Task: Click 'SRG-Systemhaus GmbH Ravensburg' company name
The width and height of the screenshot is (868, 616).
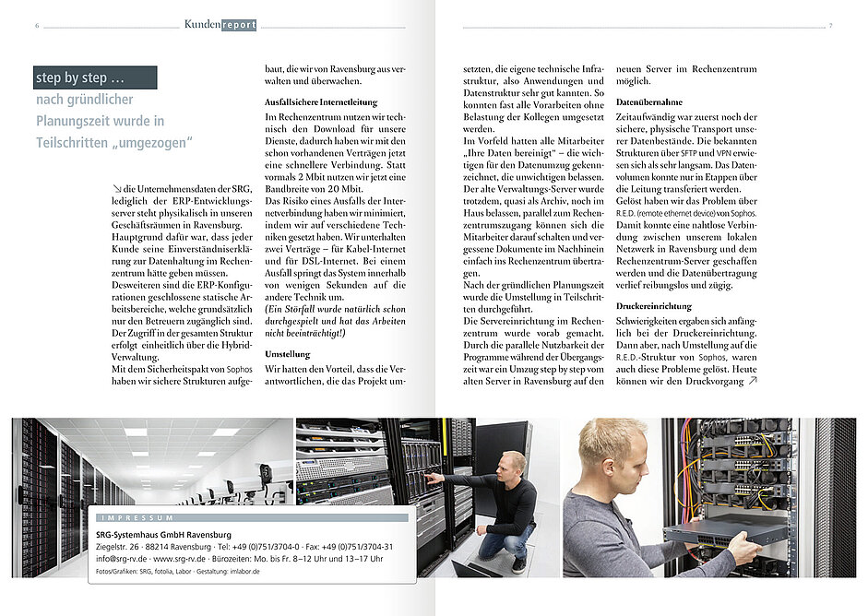Action: point(163,535)
